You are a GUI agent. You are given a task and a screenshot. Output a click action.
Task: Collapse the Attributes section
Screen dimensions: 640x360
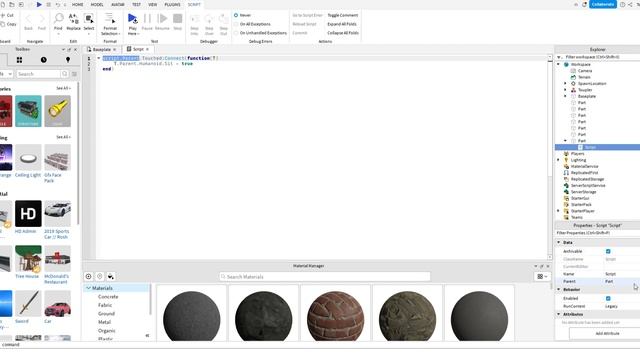[x=559, y=314]
